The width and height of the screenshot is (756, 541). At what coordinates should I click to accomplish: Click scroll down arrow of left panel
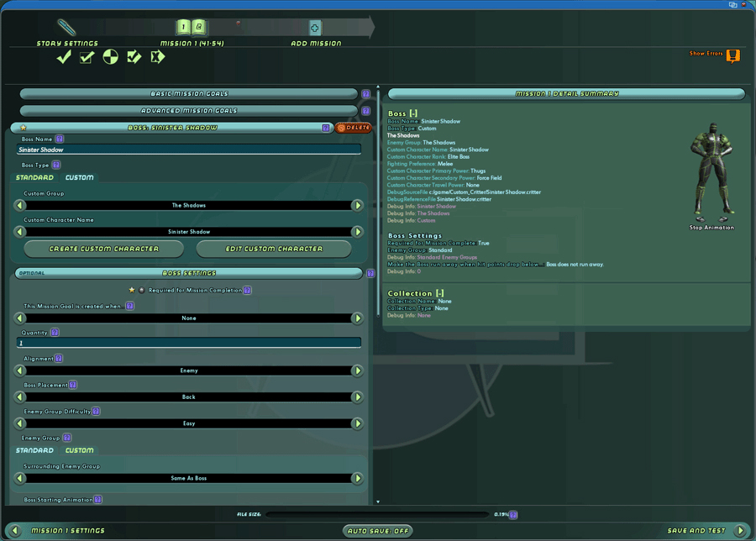point(378,502)
